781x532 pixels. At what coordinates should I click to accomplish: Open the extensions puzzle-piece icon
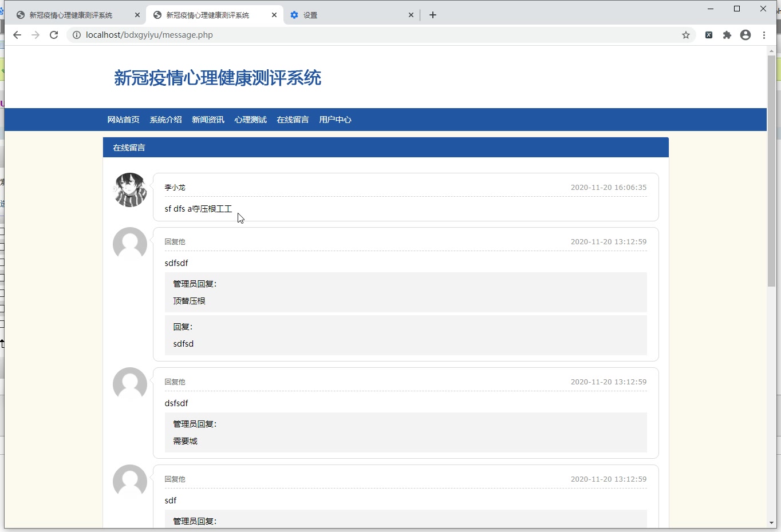[x=727, y=35]
